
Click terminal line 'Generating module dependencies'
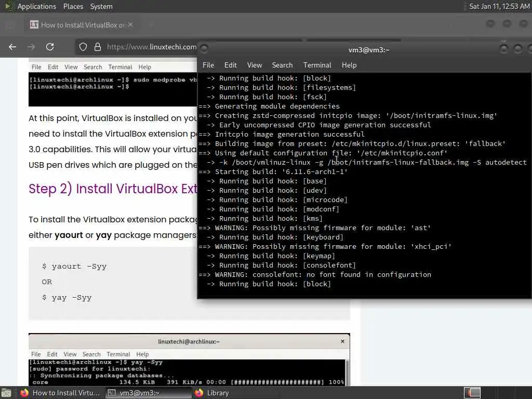277,106
